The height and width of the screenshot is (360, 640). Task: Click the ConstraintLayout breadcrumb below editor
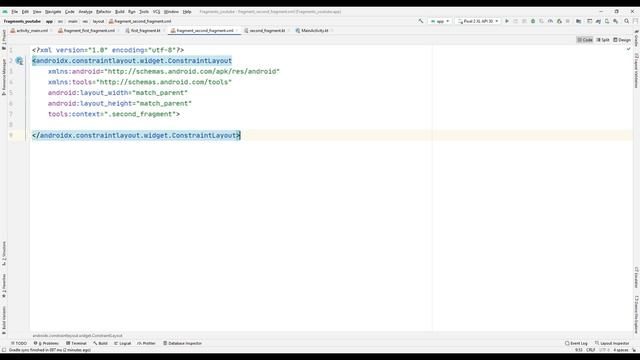pyautogui.click(x=77, y=336)
